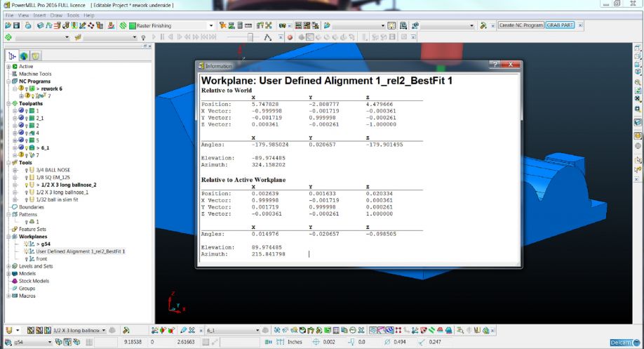Open the active toolpath dropdown showing 6_1
644x349 pixels.
(257, 330)
